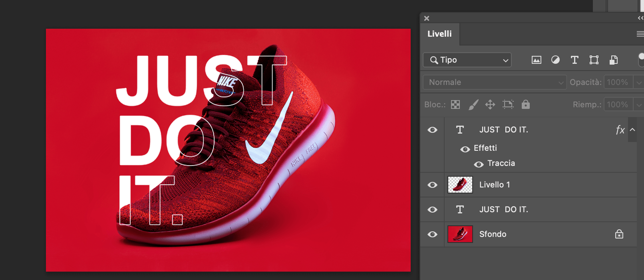Viewport: 644px width, 280px height.
Task: Open the Opacità slider dropdown arrow
Action: (639, 82)
